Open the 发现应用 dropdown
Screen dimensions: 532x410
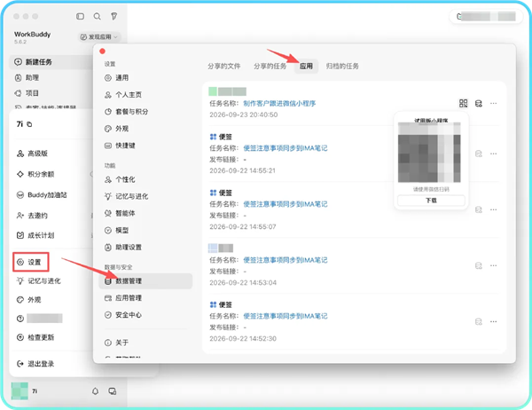point(99,36)
